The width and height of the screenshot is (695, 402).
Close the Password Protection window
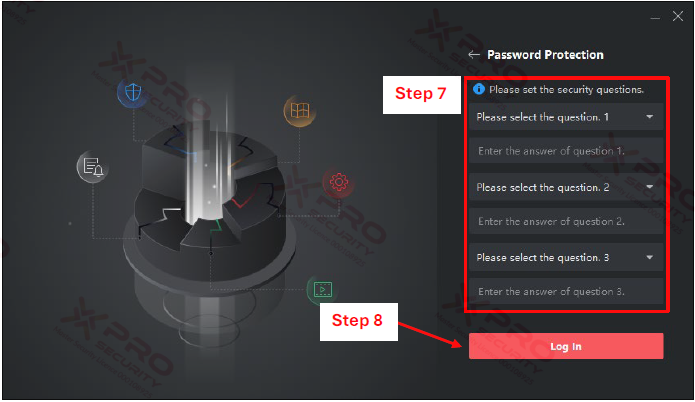678,16
